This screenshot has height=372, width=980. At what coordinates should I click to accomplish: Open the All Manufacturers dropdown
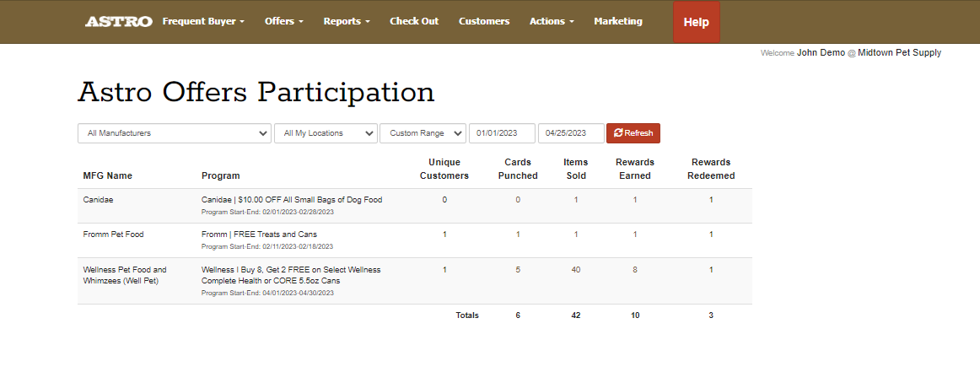pyautogui.click(x=175, y=133)
